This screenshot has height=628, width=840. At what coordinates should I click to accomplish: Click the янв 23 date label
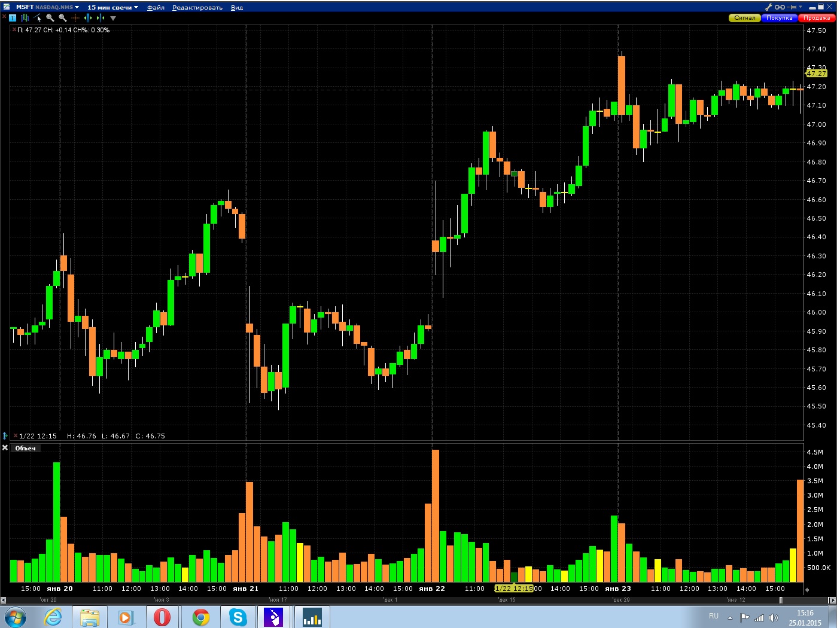point(618,589)
